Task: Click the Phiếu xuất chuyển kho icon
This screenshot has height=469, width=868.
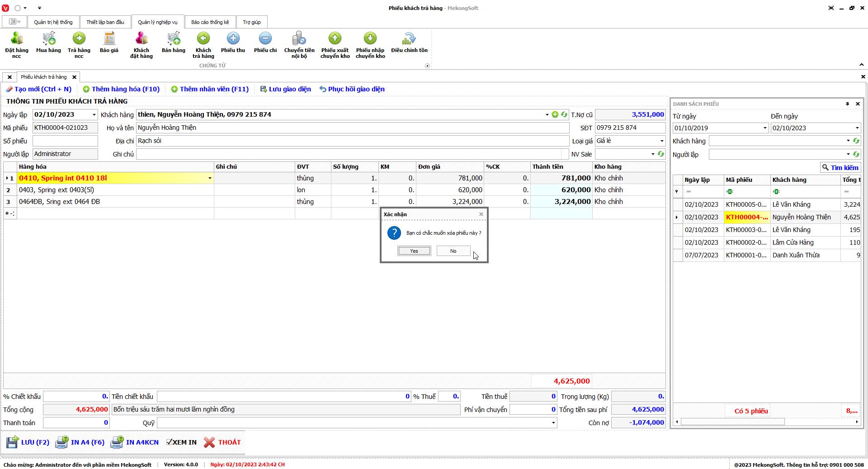Action: [335, 39]
